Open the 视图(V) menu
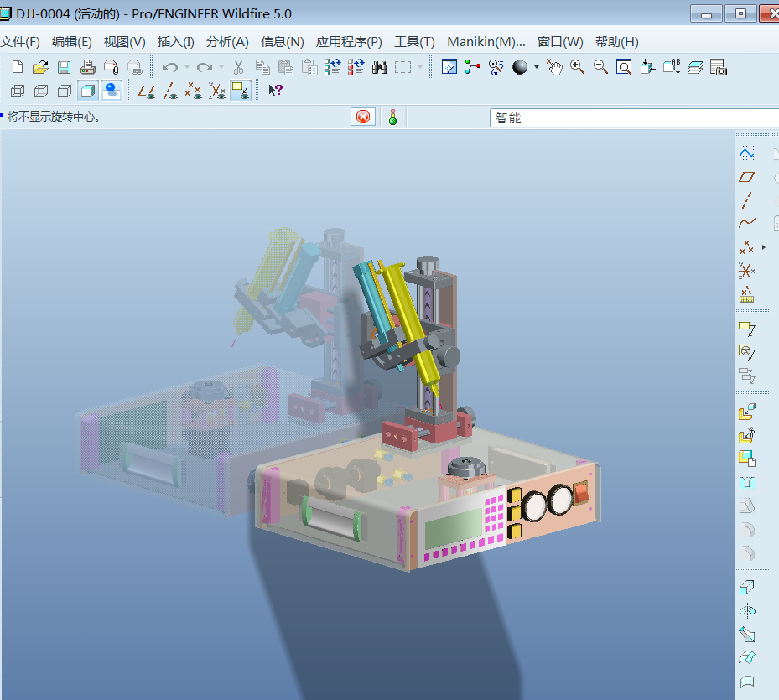 124,41
